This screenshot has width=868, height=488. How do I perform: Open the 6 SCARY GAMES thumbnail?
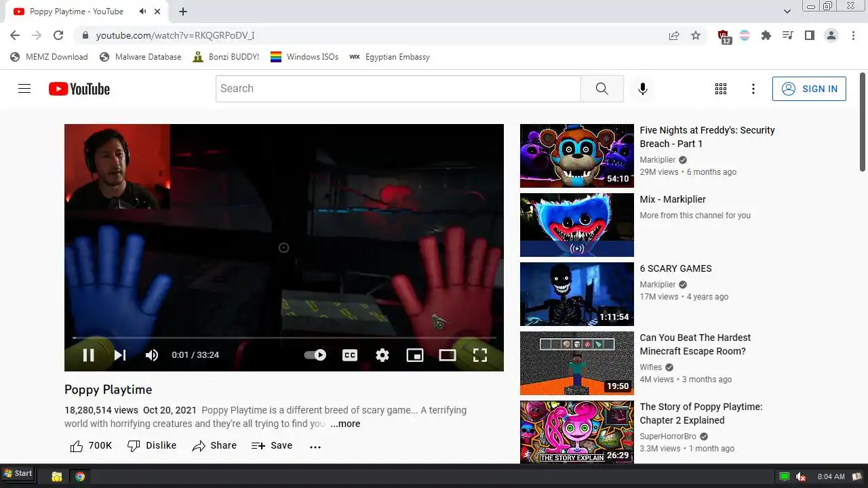tap(577, 294)
